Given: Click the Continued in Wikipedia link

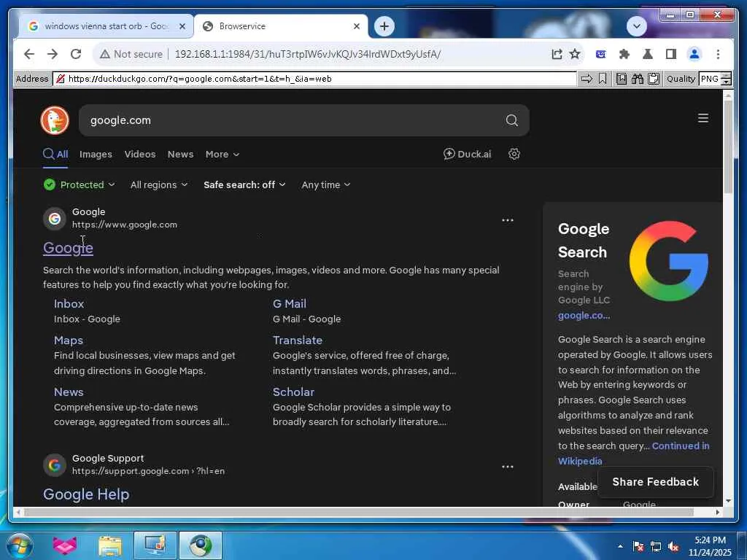Looking at the screenshot, I should (x=634, y=454).
